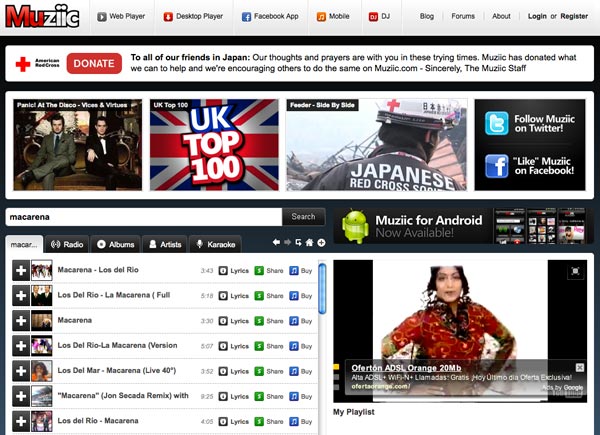
Task: Click the repeat/refresh icon beside home
Action: pos(298,243)
